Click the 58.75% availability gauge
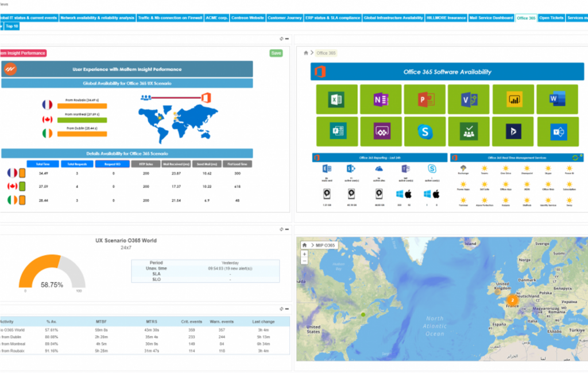The image size is (588, 373). click(x=52, y=271)
